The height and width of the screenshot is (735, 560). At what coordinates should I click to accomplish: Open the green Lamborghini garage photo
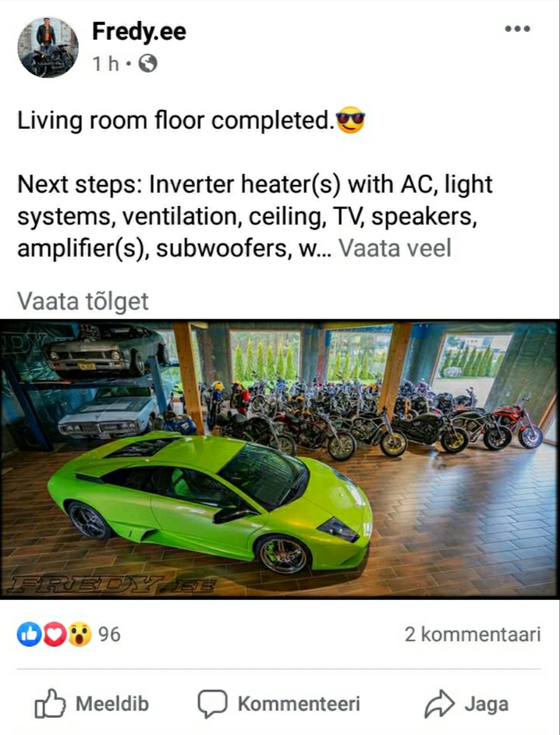(280, 460)
